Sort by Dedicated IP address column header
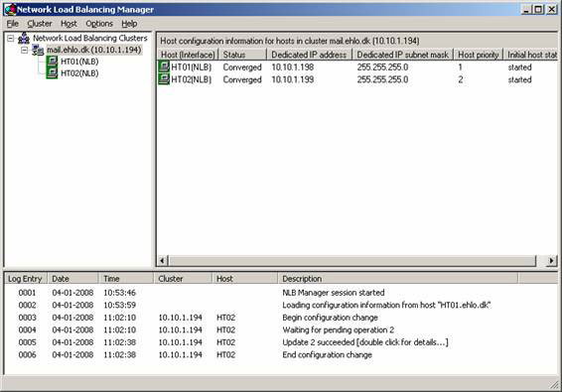Viewport: 562px width, 392px height. [x=310, y=55]
